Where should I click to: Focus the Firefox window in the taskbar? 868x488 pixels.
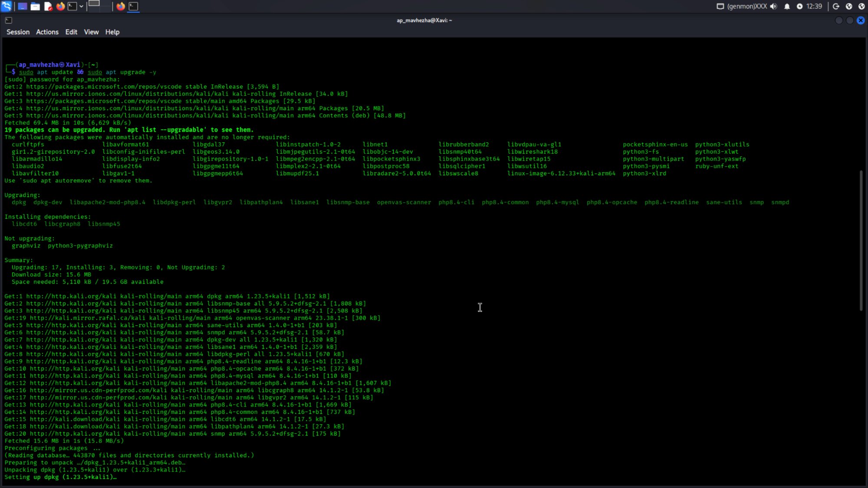121,6
